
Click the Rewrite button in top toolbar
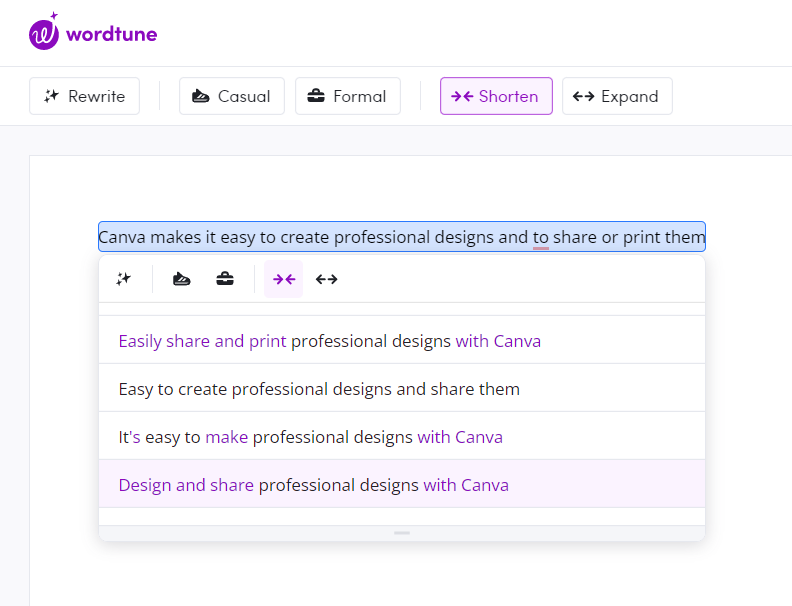84,96
